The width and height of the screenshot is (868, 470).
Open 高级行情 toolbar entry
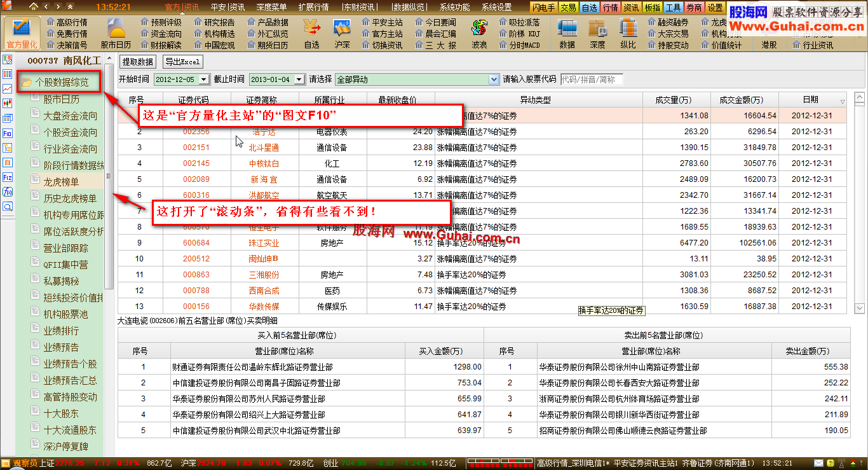(x=67, y=22)
